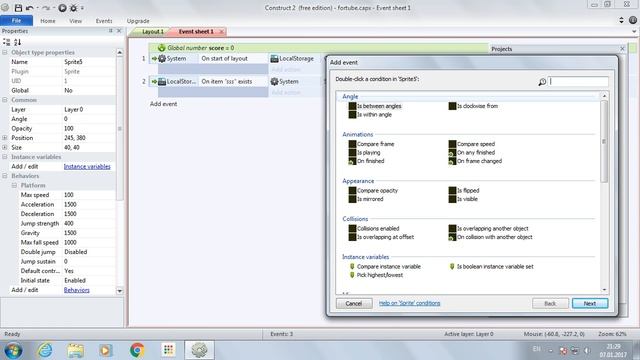Viewport: 640px width, 360px height.
Task: Click the Name property value Sprite5
Action: [89, 62]
